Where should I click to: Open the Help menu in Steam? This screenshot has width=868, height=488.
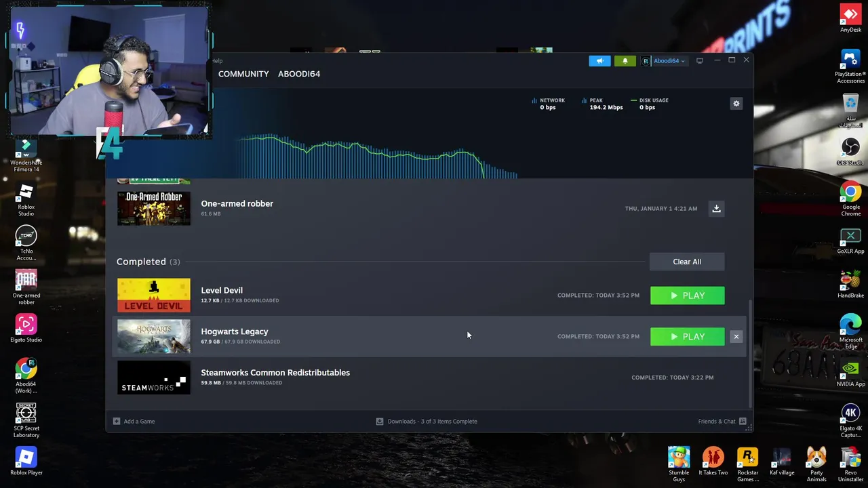click(217, 61)
